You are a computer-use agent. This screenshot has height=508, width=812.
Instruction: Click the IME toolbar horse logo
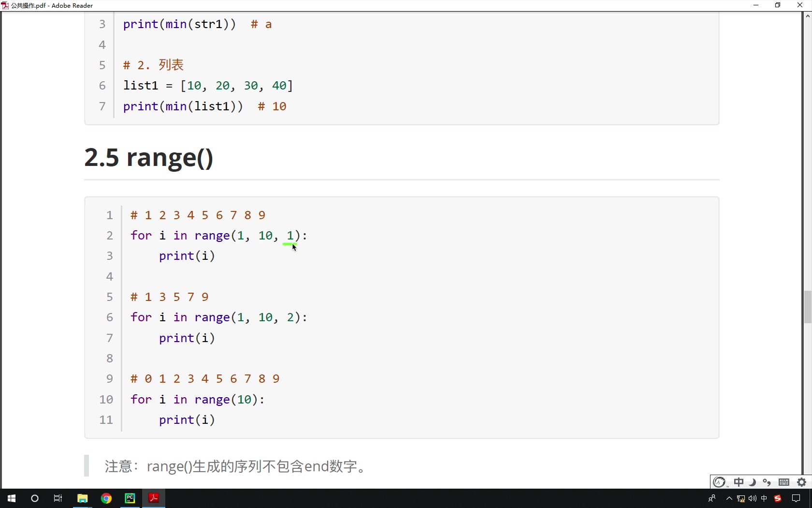coord(720,482)
